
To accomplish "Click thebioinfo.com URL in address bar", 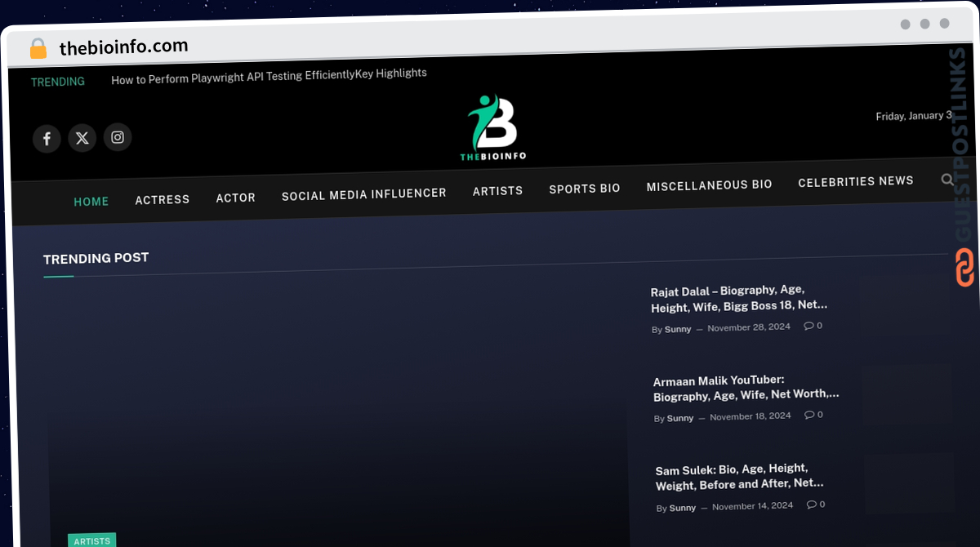I will pos(123,47).
